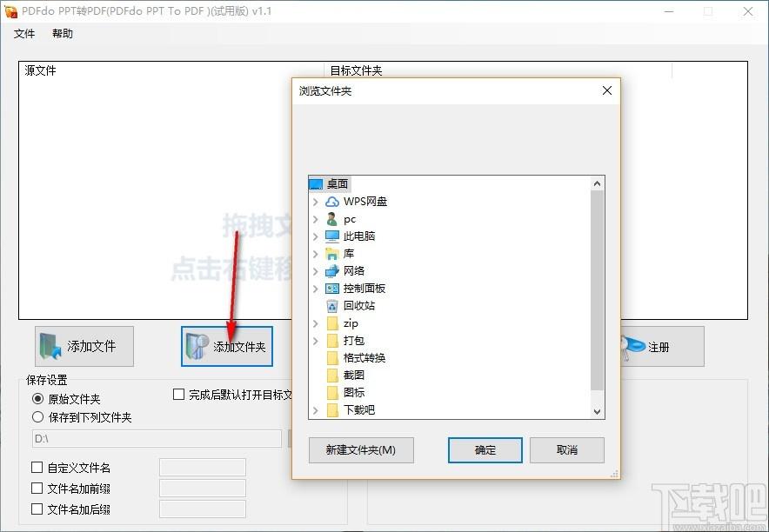Expand the zip folder node

coord(316,323)
